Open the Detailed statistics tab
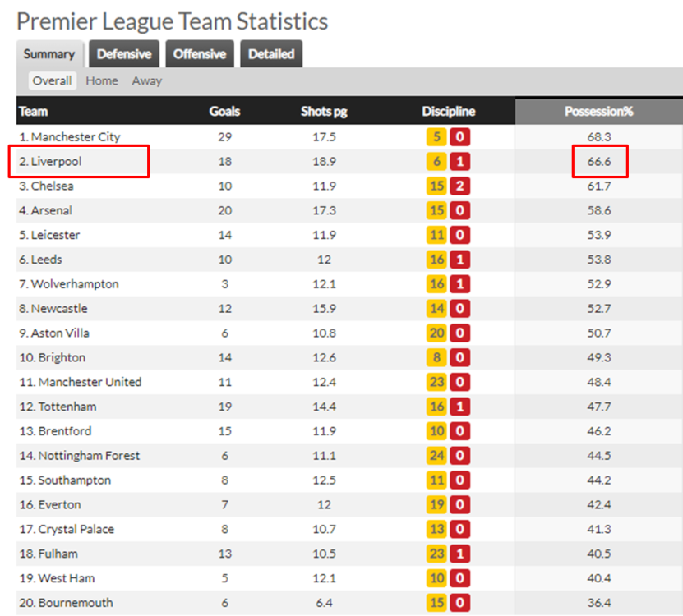 pos(271,54)
